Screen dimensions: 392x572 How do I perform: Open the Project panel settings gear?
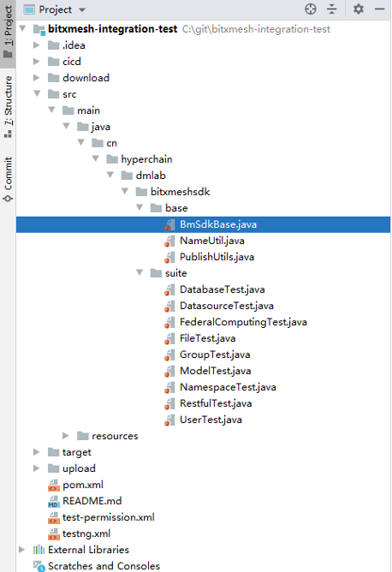(x=359, y=9)
